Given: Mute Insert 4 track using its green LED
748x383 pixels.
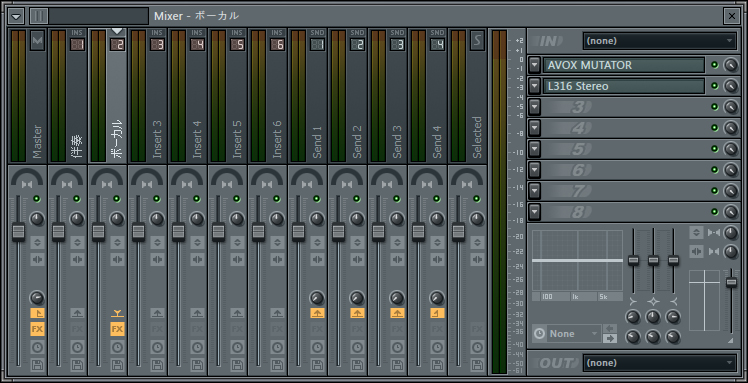Looking at the screenshot, I should click(197, 199).
